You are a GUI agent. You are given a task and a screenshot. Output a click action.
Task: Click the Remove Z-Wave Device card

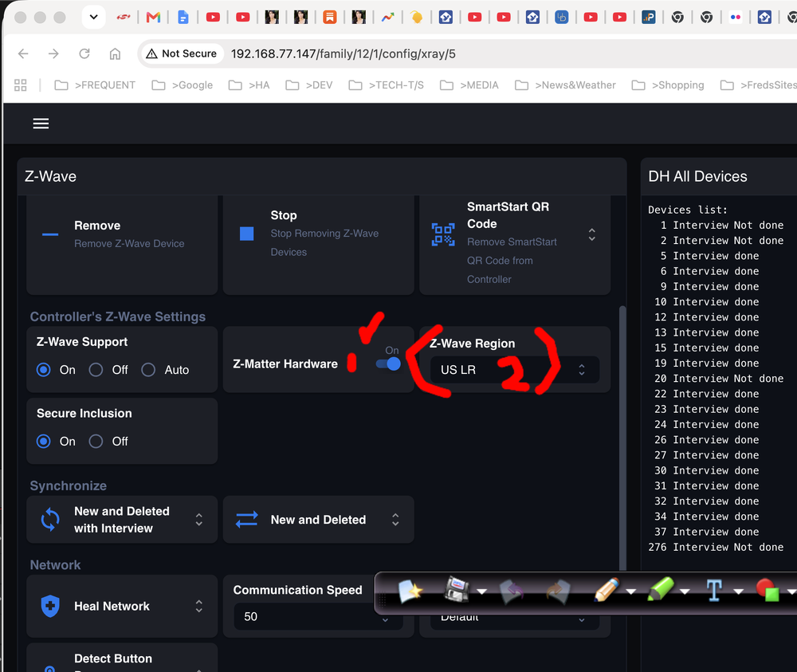122,245
